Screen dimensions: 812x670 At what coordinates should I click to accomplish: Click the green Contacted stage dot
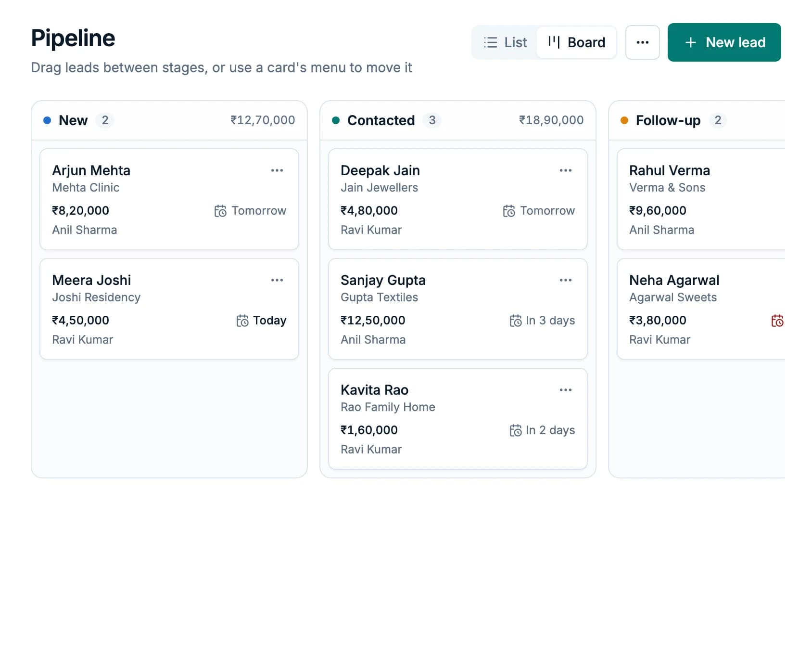pos(336,120)
